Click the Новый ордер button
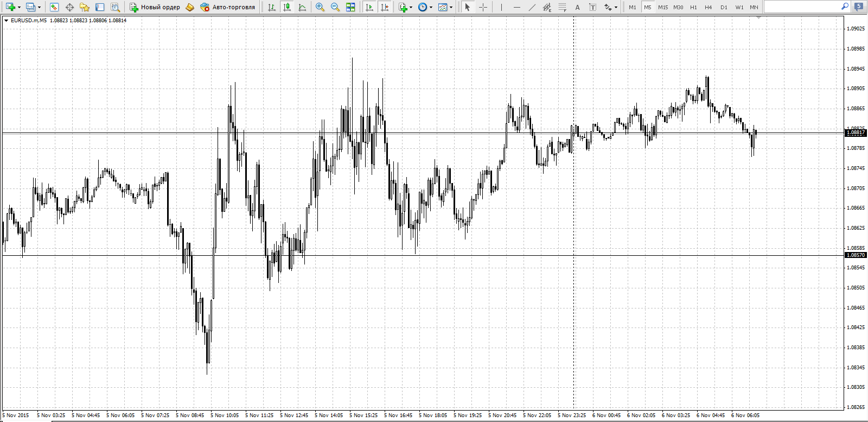Image resolution: width=868 pixels, height=422 pixels. (x=155, y=7)
